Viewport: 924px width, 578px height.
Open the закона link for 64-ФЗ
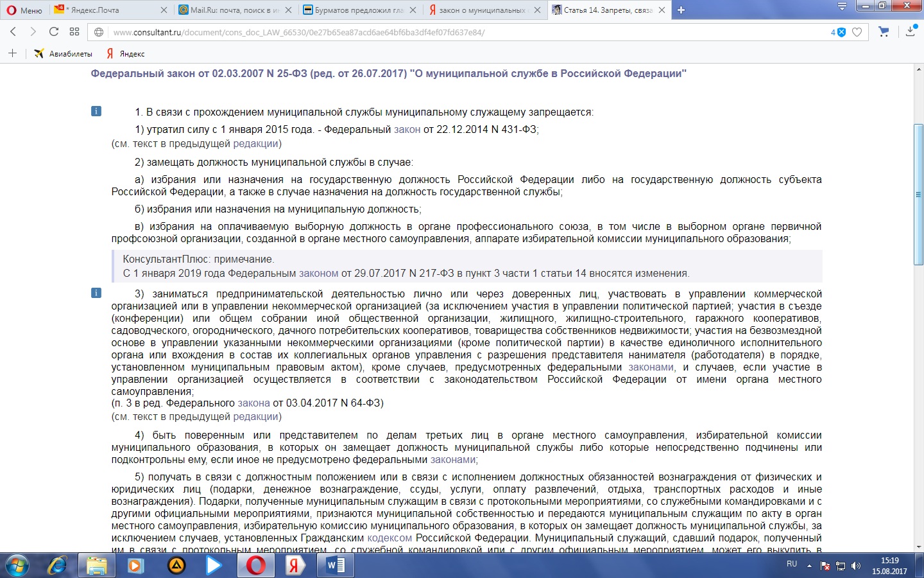pos(253,403)
